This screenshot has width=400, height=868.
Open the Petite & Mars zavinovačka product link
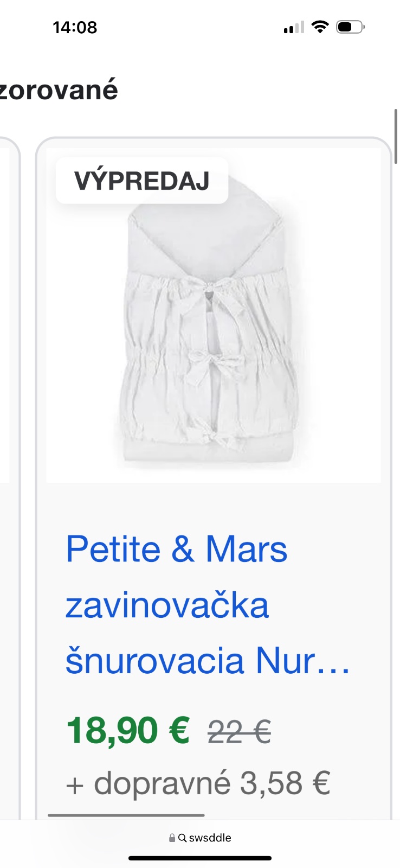(x=208, y=604)
